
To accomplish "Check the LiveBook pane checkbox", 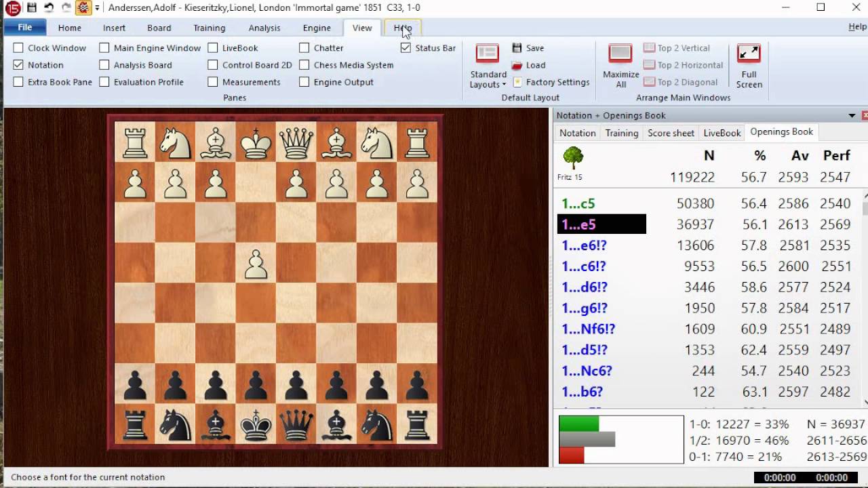I will [213, 48].
